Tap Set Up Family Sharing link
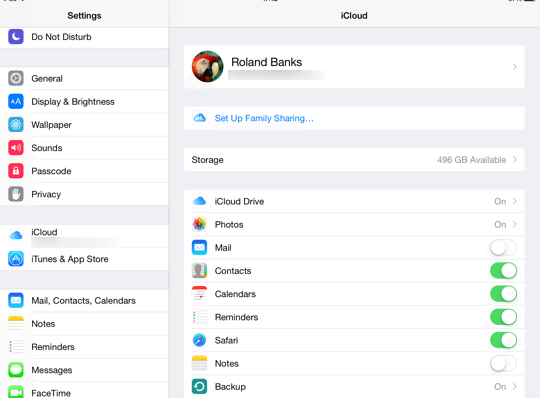Screen dimensions: 540x405 point(264,118)
